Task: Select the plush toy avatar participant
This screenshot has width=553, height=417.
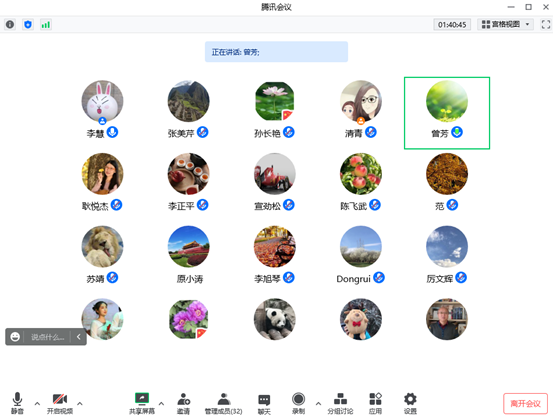Action: 361,319
